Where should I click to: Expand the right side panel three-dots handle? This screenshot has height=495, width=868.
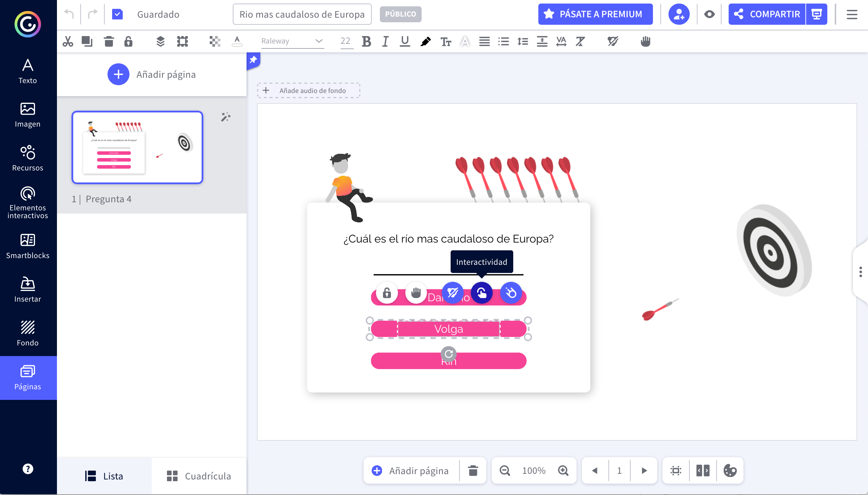(x=861, y=272)
